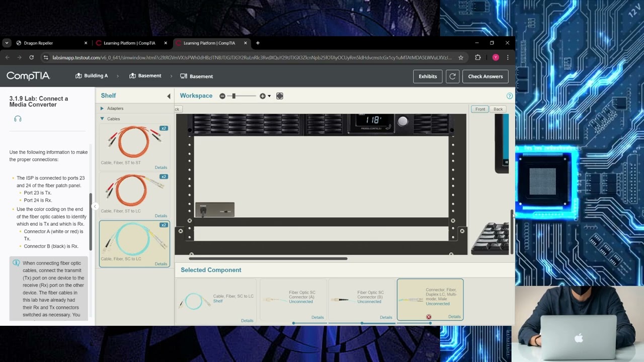Click the CompTIA logo
This screenshot has height=362, width=644.
[x=28, y=76]
